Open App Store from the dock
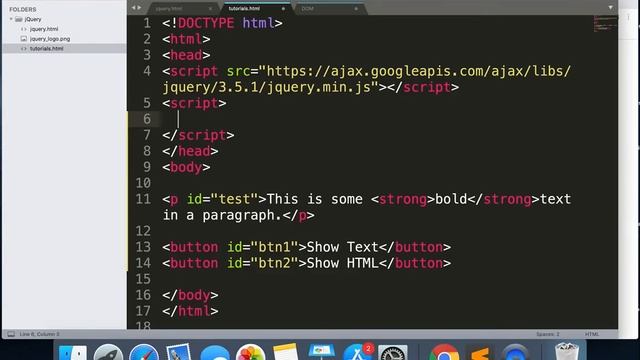The image size is (640, 360). [357, 353]
